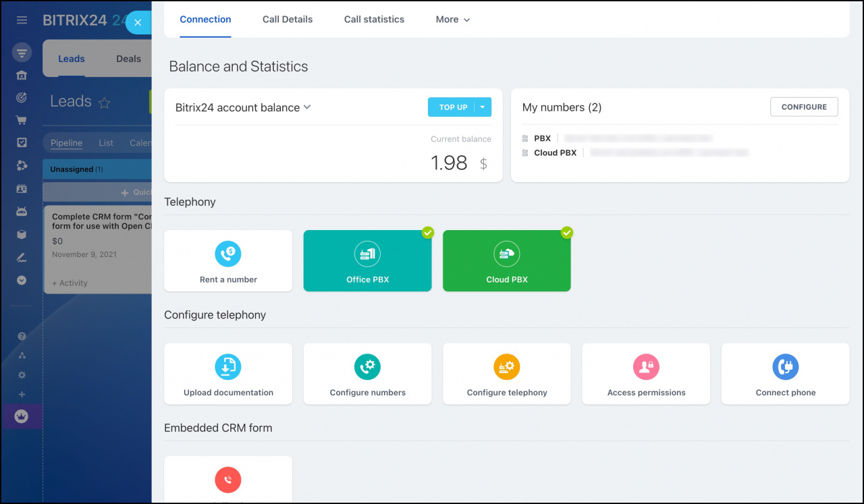Toggle the green checkmark on Cloud PBX
This screenshot has height=504, width=864.
click(x=567, y=233)
